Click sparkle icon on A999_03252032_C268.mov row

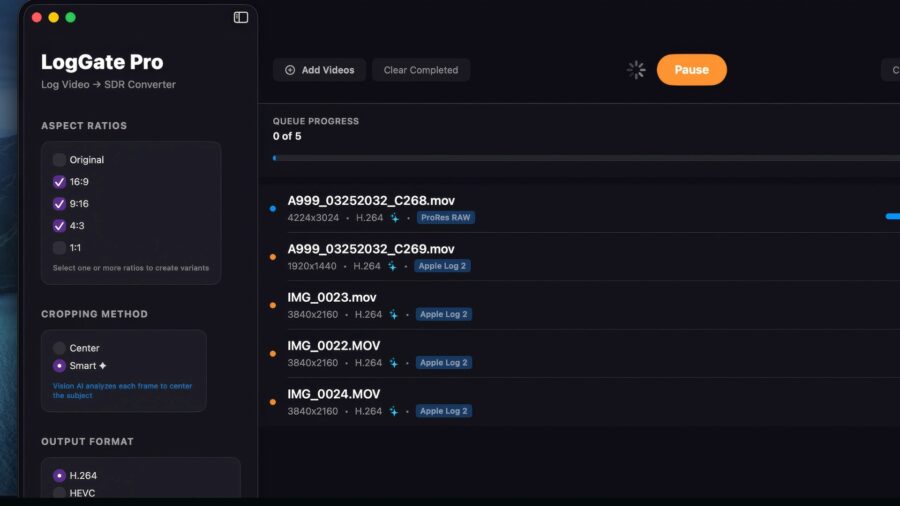(x=395, y=218)
